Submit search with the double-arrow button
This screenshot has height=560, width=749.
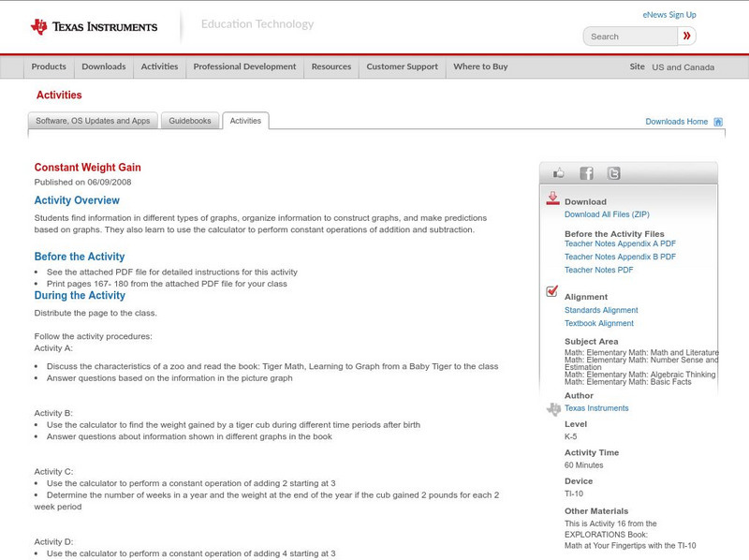point(686,36)
